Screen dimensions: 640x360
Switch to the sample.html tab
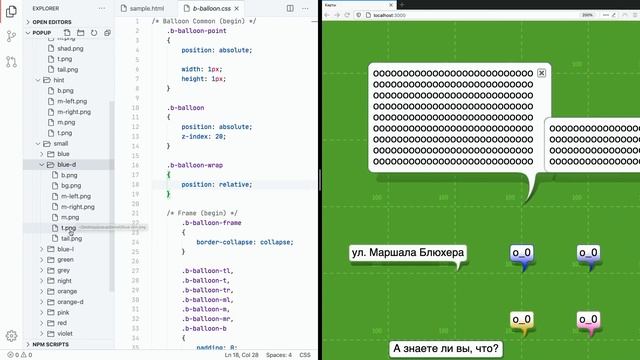(147, 8)
